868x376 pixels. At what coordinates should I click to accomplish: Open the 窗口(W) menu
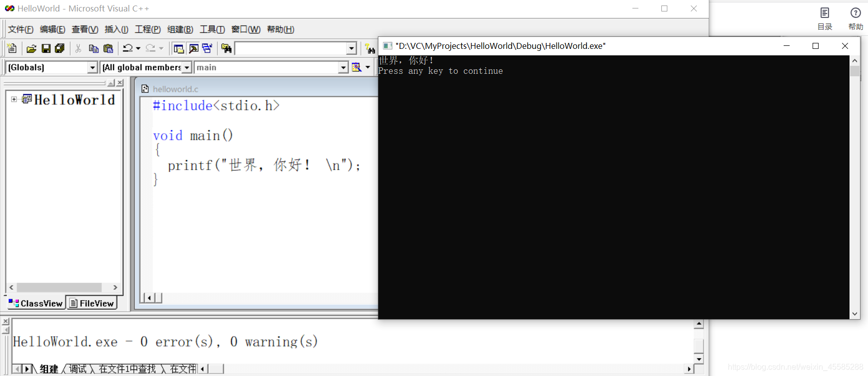(246, 29)
